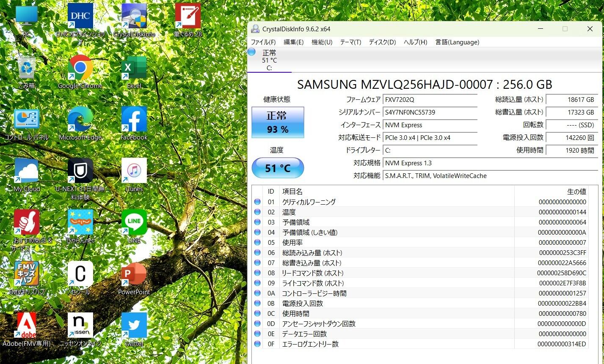
Task: Click the 正常 93 % health status button
Action: pos(278,123)
